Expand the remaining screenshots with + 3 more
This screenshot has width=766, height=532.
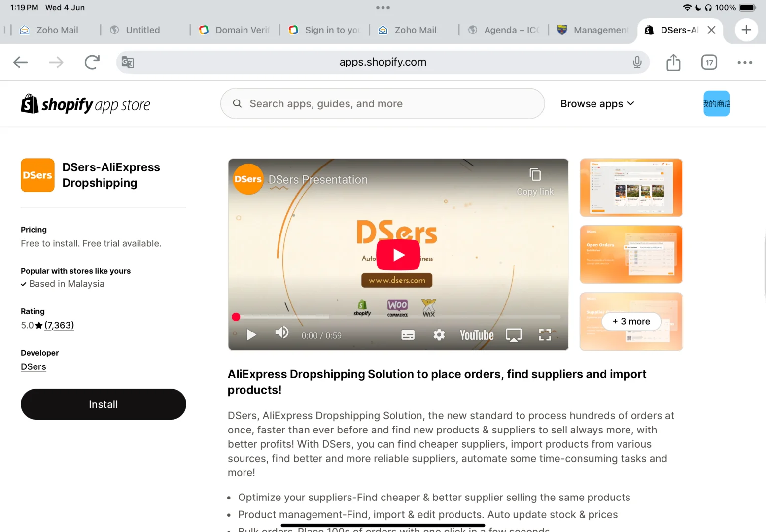click(631, 321)
